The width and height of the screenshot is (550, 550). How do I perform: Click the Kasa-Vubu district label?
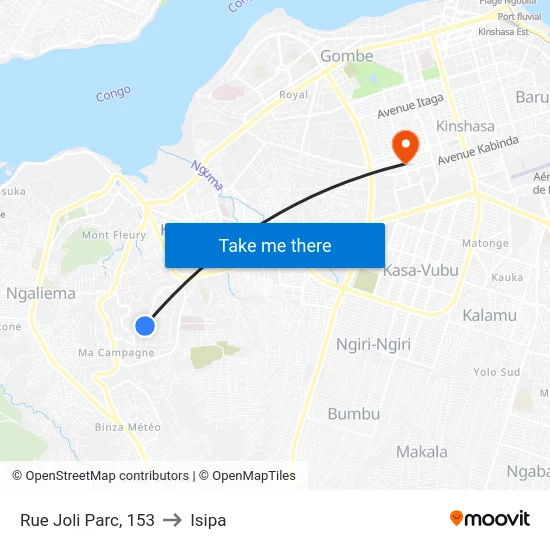(x=421, y=270)
